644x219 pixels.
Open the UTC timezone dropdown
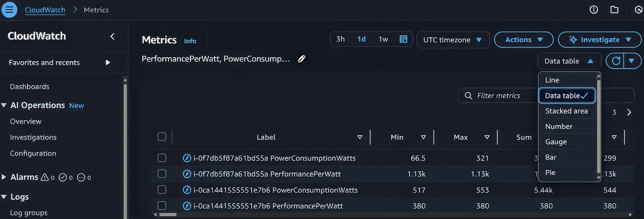453,40
